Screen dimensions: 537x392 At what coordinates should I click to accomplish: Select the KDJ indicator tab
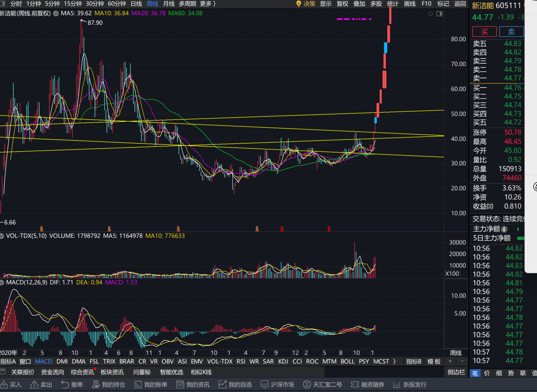coord(283,361)
